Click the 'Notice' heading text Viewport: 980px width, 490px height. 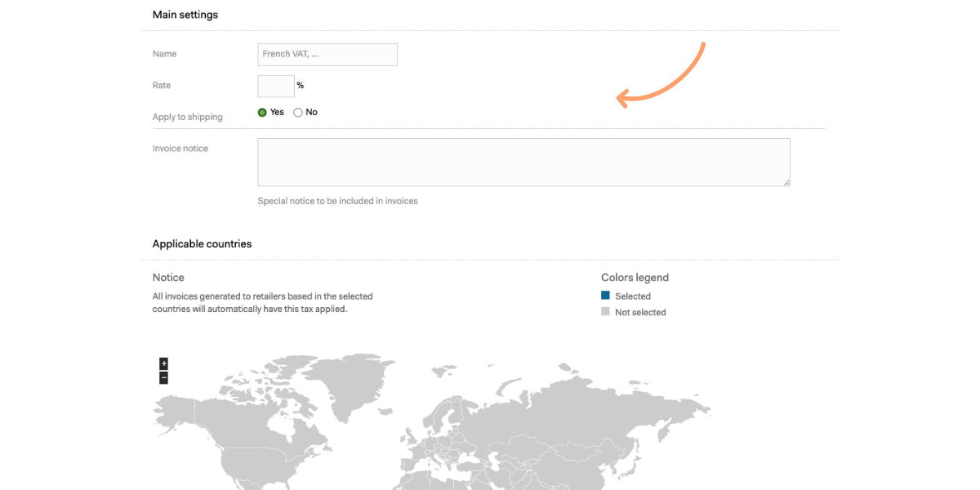[x=168, y=278]
